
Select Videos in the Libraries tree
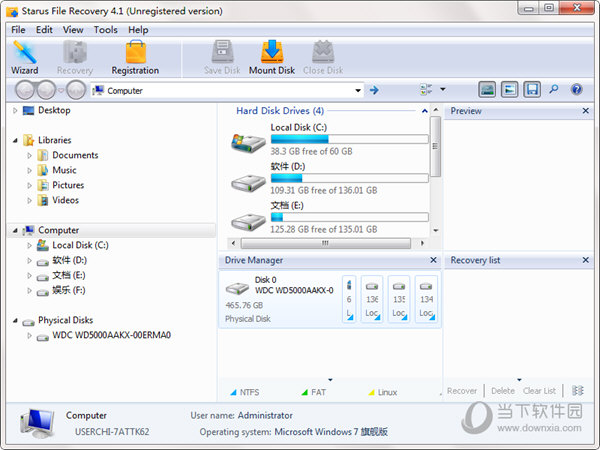coord(65,200)
